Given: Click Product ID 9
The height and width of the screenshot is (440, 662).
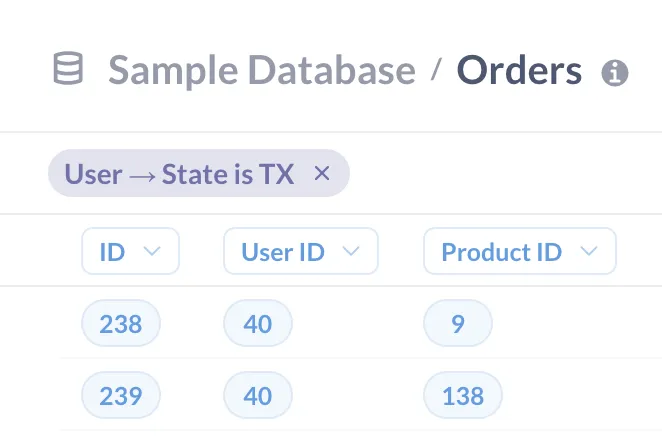Looking at the screenshot, I should 458,324.
